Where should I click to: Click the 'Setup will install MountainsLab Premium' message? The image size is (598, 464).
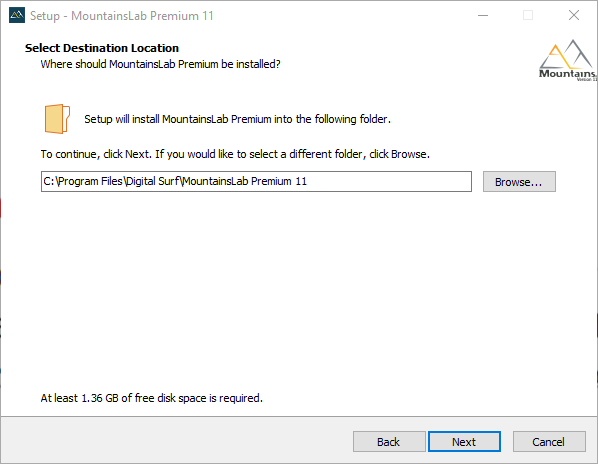pos(238,119)
